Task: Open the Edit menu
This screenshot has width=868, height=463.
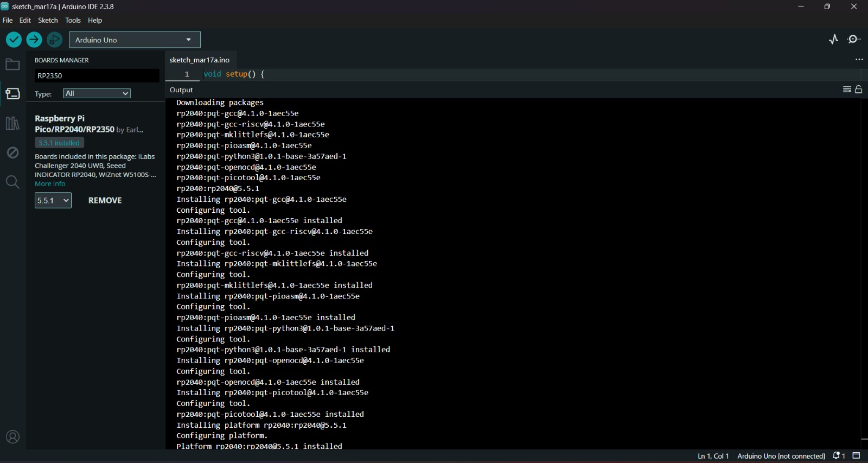Action: [25, 20]
